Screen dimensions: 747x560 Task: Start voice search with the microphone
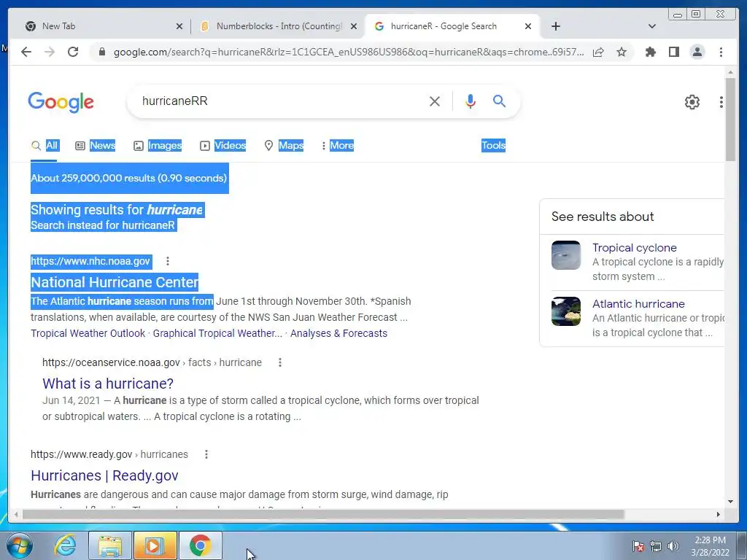coord(471,101)
